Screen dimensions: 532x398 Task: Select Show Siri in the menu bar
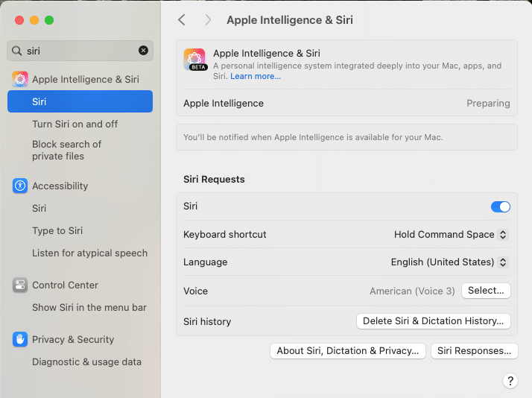[89, 307]
